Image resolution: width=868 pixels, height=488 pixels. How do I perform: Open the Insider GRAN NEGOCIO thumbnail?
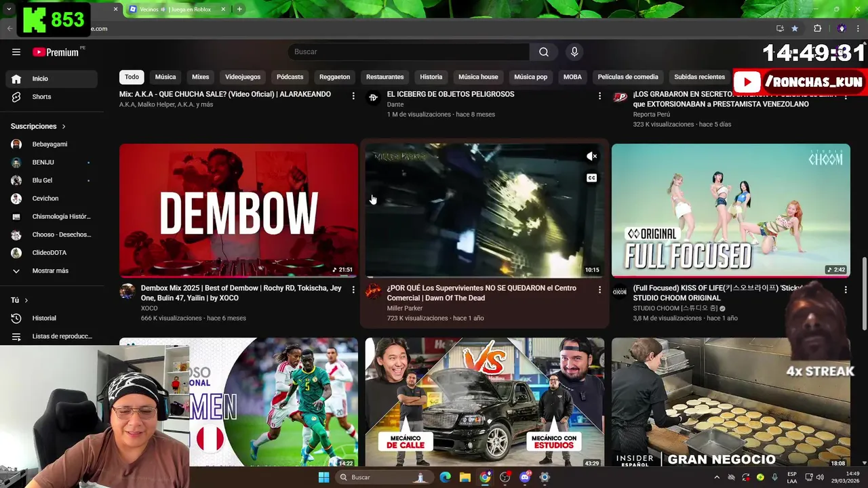coord(731,403)
